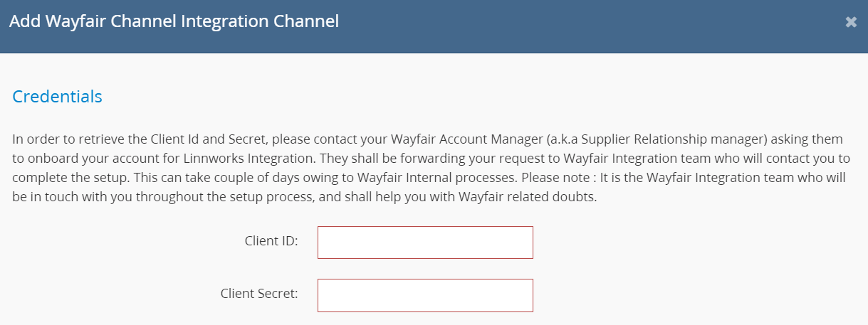Select the Credentials section heading
Viewport: 868px width, 325px height.
(x=58, y=97)
